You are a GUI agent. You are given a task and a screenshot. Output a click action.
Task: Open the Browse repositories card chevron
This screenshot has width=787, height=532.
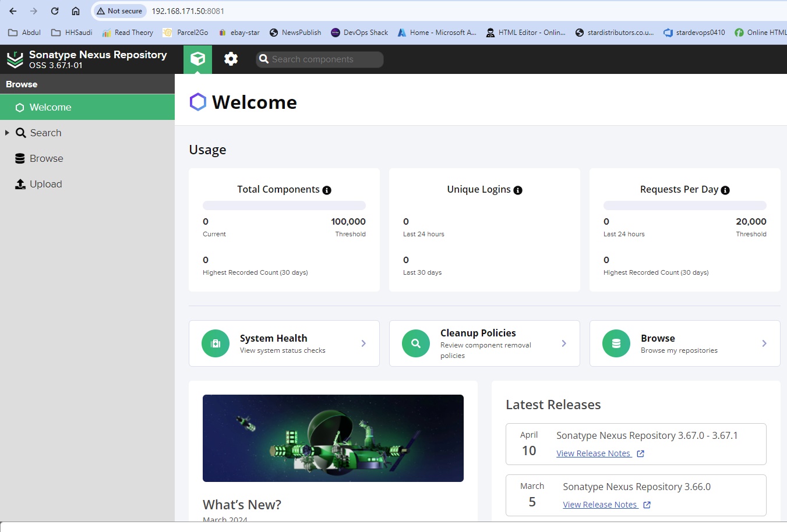coord(764,343)
